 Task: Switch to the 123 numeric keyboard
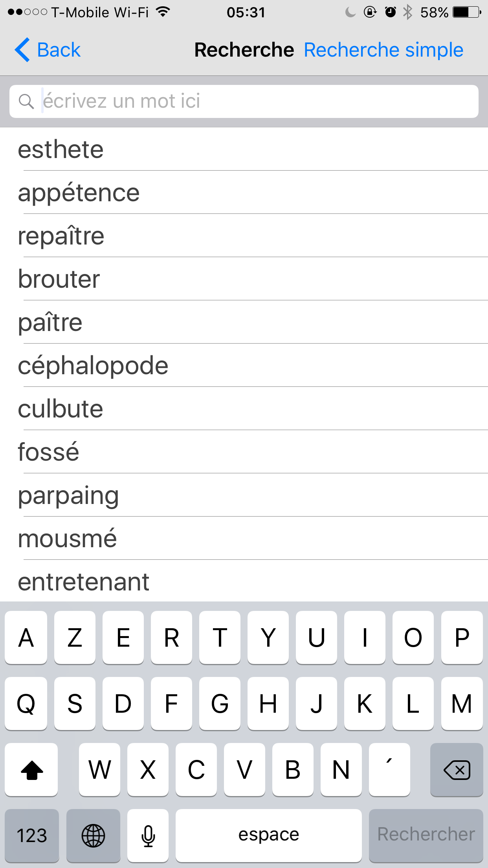[x=32, y=835]
